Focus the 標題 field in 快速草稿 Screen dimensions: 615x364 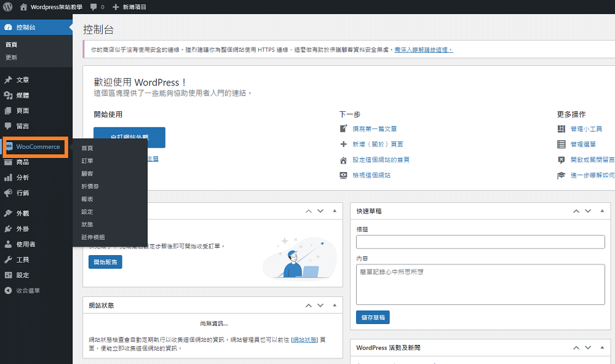point(480,242)
